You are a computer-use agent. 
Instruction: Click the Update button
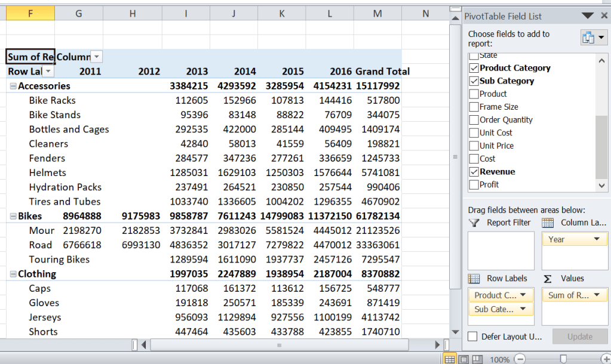(579, 337)
